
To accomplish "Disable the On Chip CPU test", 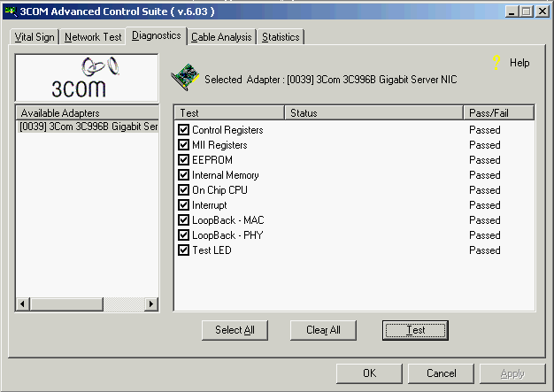I will pyautogui.click(x=183, y=190).
